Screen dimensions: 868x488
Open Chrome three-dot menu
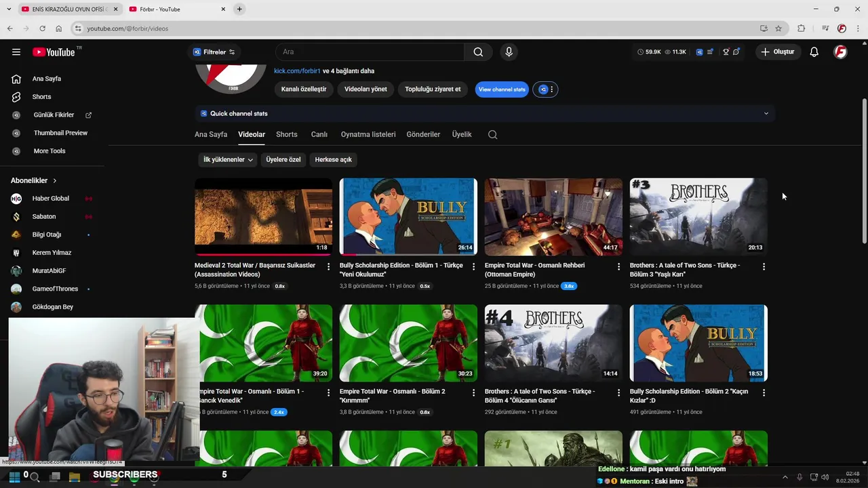click(x=856, y=28)
